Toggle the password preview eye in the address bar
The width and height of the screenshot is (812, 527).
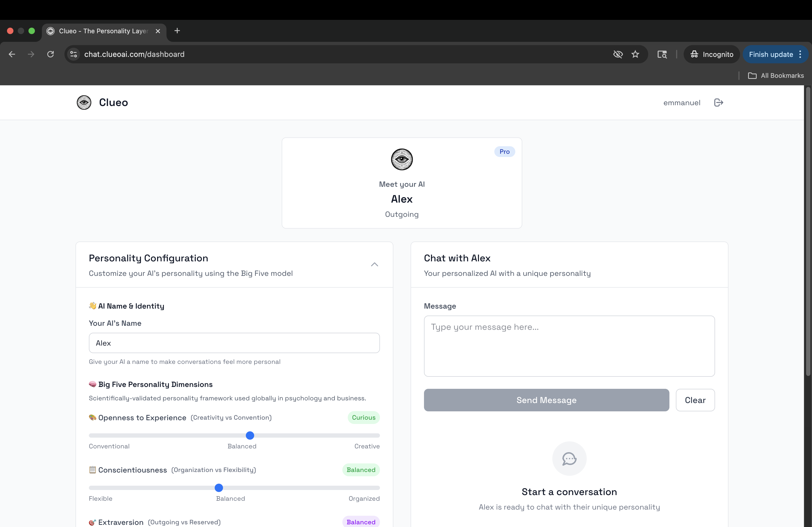click(618, 54)
